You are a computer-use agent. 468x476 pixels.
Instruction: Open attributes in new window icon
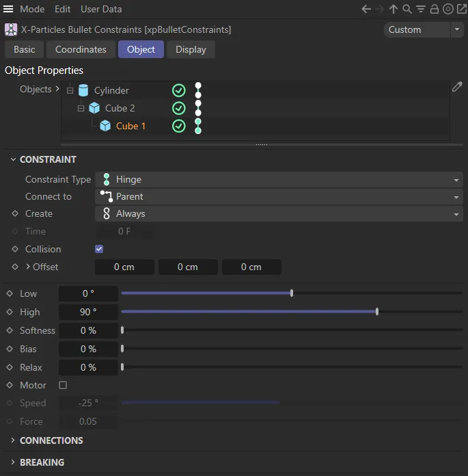click(460, 9)
